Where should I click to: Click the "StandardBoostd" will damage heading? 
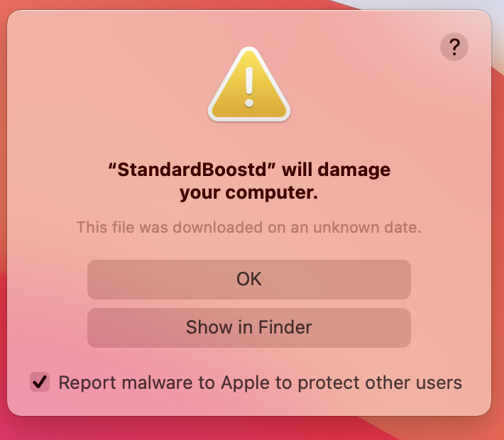(x=249, y=170)
